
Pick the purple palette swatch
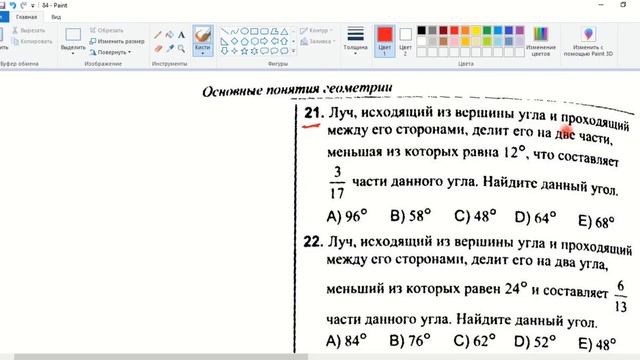tap(520, 30)
